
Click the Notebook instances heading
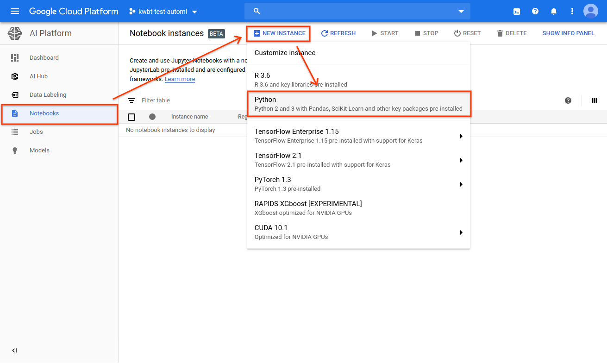167,33
